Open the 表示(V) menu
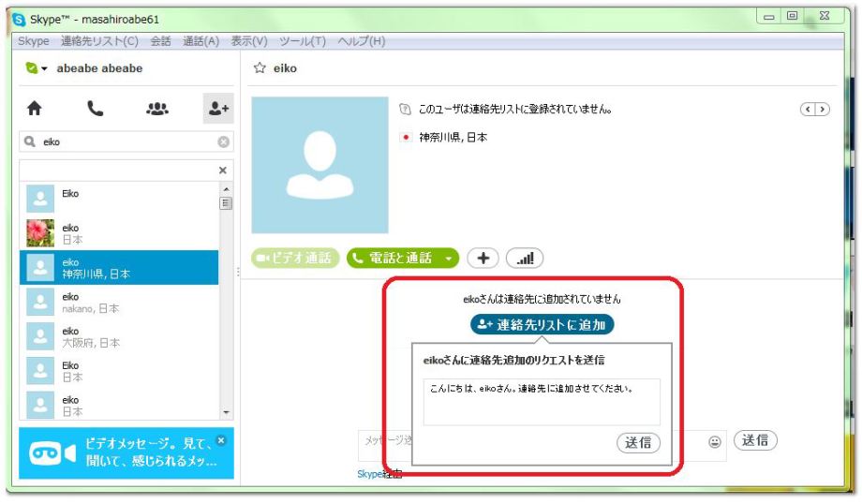This screenshot has width=862, height=504. click(x=249, y=41)
